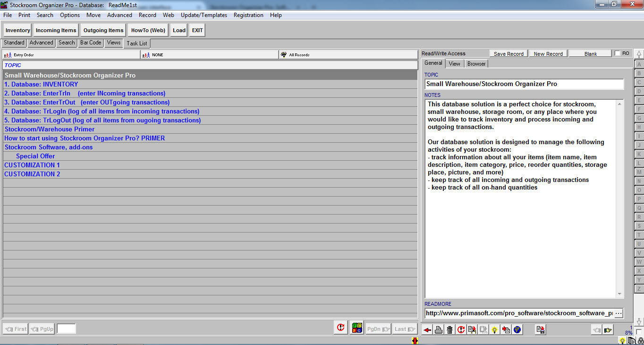Click the HowTo (Web) button
This screenshot has width=644, height=345.
pyautogui.click(x=148, y=30)
